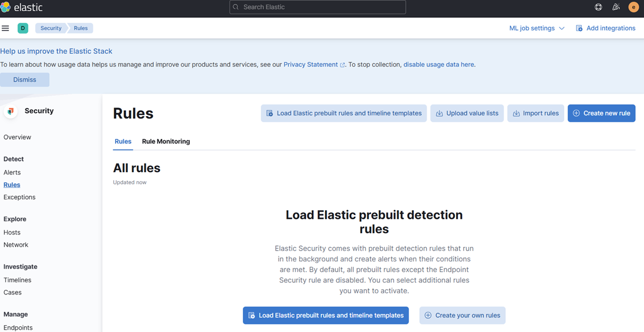Open the newsfeed notifications icon
The image size is (644, 332).
(616, 8)
